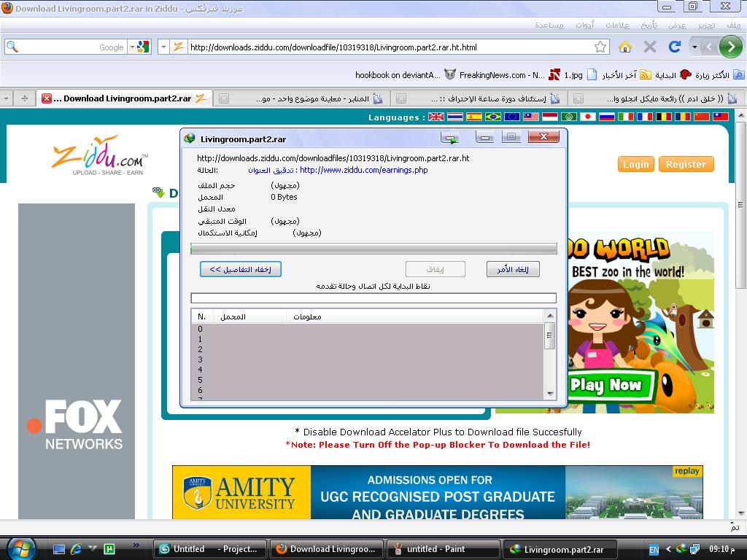Click the connection start points progress bar
The image size is (747, 560).
(x=373, y=298)
